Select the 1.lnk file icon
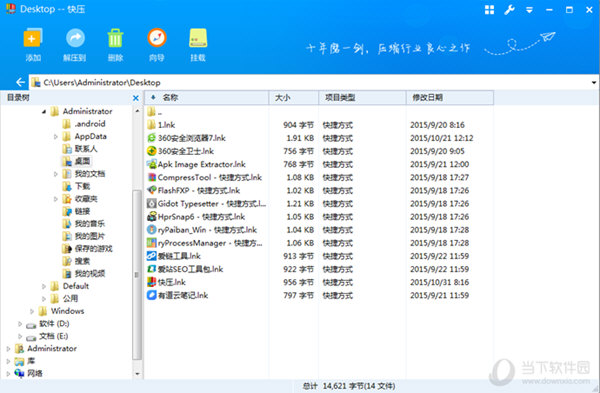This screenshot has height=393, width=600. (x=152, y=125)
